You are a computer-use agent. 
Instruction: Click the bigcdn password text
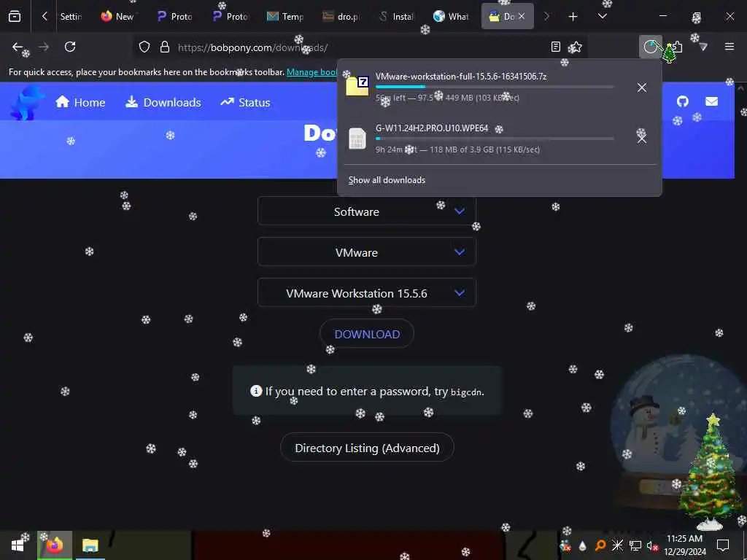click(466, 392)
